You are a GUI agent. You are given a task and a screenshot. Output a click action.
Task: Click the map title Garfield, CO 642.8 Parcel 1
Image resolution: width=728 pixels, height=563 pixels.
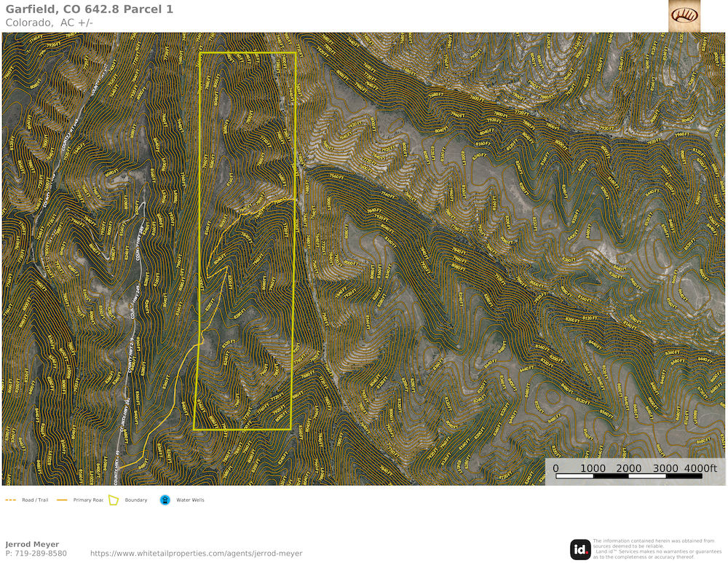coord(90,9)
